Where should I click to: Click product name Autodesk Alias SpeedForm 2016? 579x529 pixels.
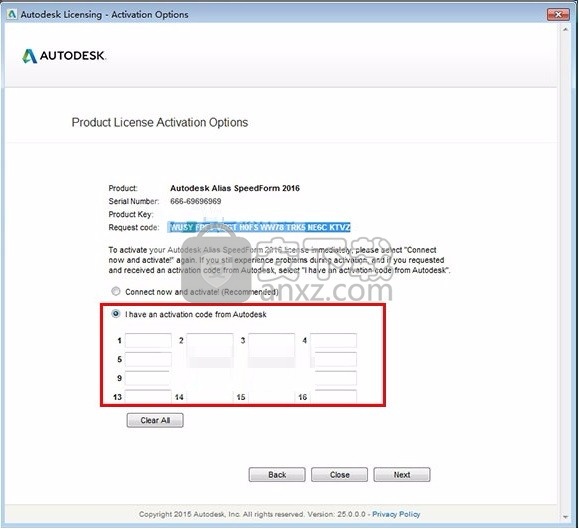235,188
